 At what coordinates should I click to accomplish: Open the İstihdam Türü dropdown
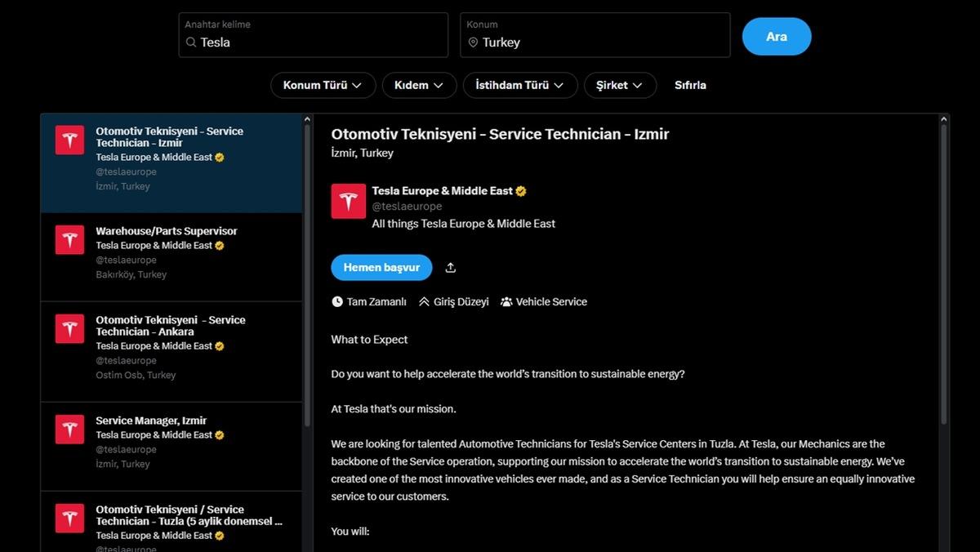click(519, 85)
